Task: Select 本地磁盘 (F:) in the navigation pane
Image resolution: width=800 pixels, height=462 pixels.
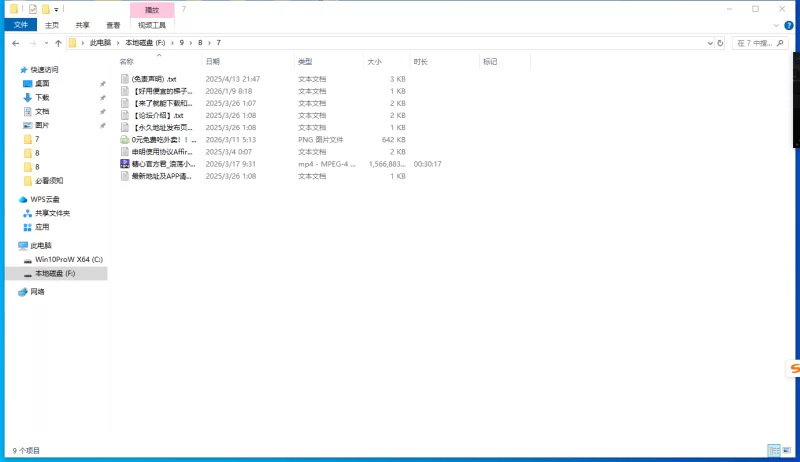Action: click(55, 273)
